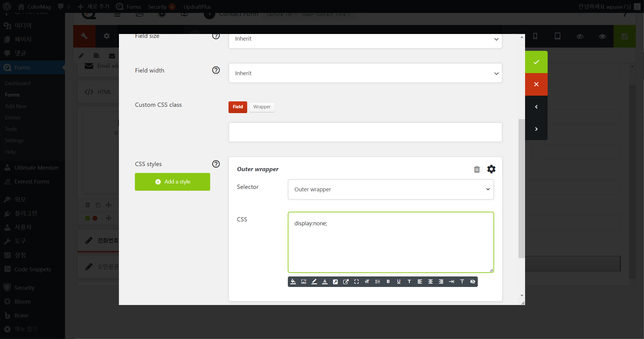The image size is (644, 339).
Task: Click the green Add a style button
Action: point(172,182)
